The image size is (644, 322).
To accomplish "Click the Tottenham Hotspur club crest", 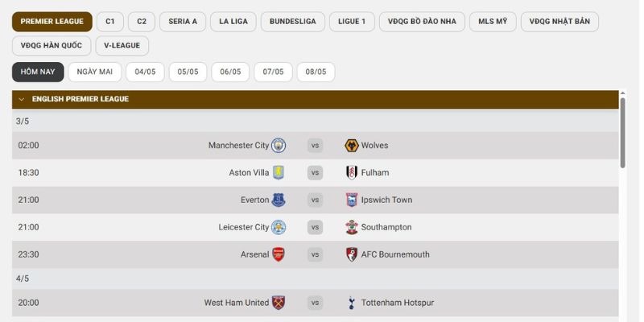I will [352, 303].
